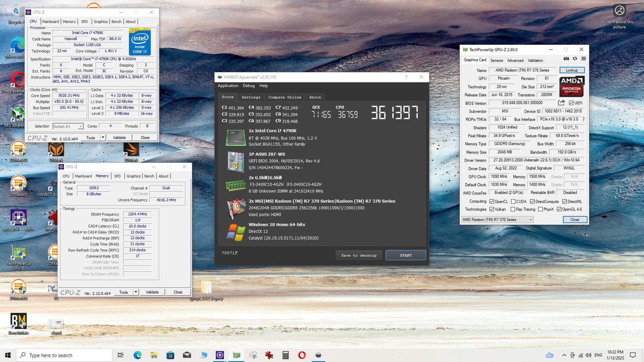This screenshot has height=362, width=644.
Task: Click the Close button in GPU-Z
Action: (x=575, y=220)
